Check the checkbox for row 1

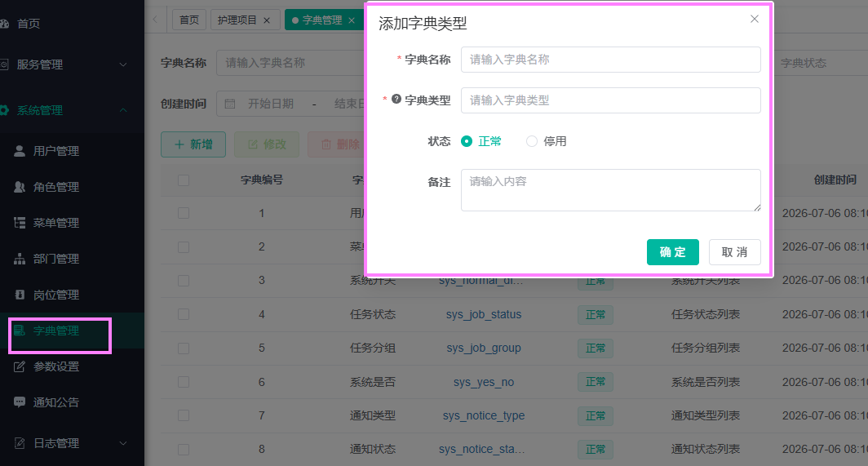pyautogui.click(x=184, y=213)
